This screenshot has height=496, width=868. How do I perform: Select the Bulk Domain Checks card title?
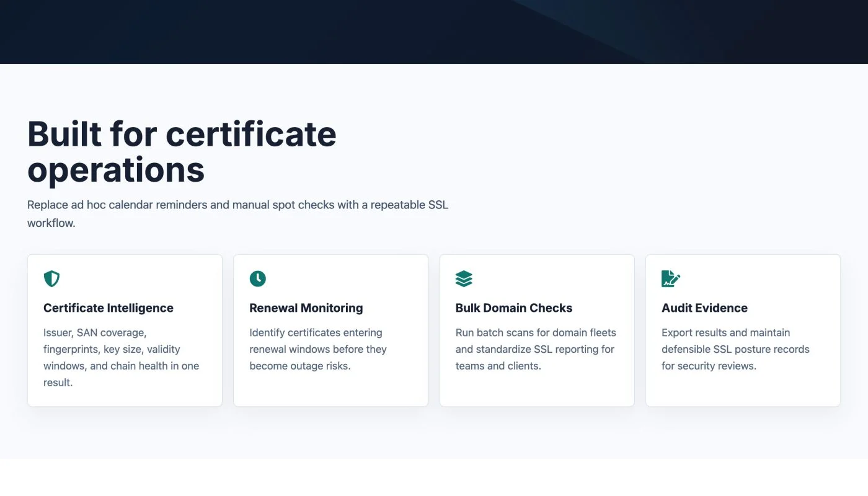(x=514, y=308)
